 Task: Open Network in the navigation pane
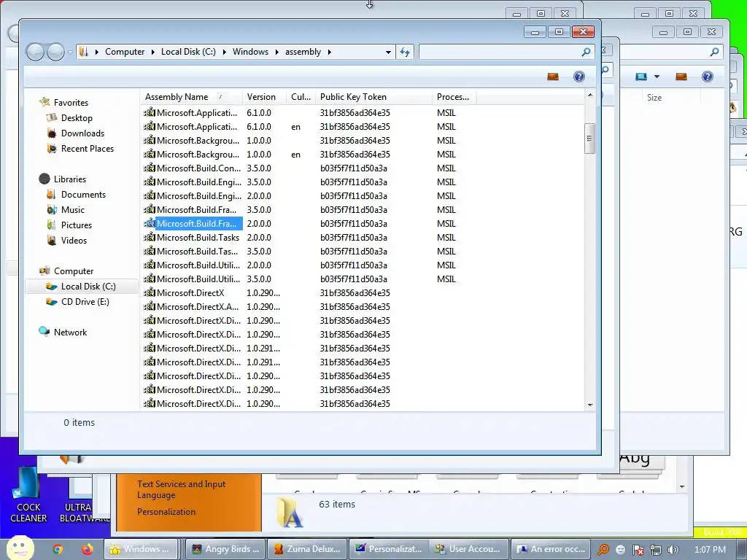71,332
